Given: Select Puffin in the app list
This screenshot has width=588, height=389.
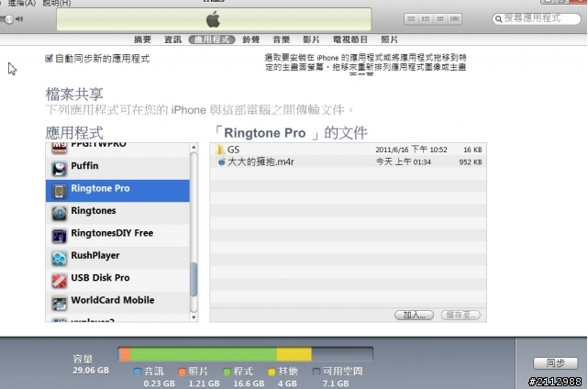Looking at the screenshot, I should click(117, 169).
